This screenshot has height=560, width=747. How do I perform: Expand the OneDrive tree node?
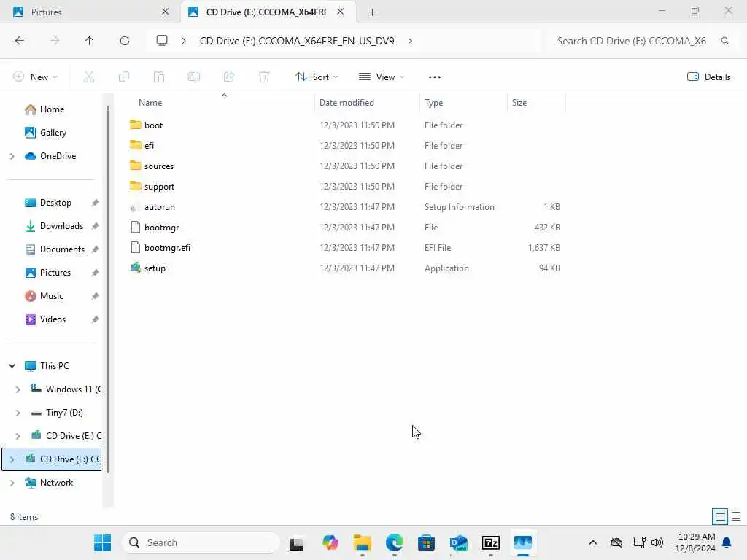[x=12, y=156]
